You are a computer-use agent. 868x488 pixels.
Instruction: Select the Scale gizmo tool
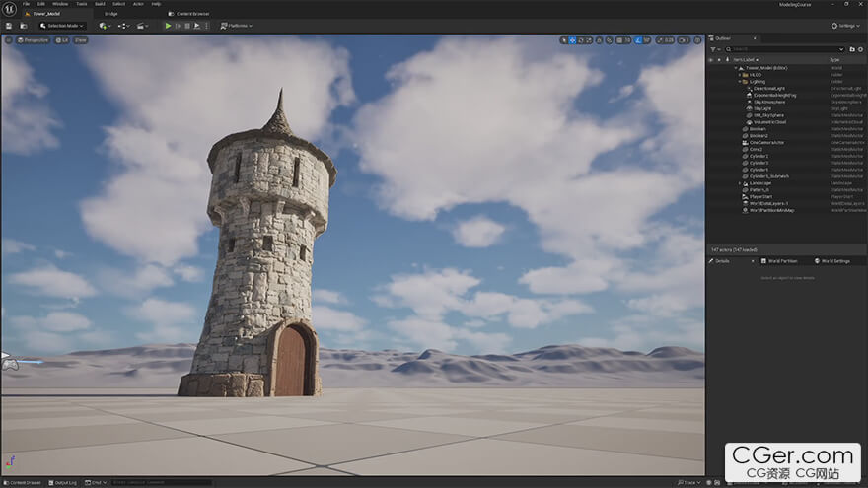click(589, 40)
